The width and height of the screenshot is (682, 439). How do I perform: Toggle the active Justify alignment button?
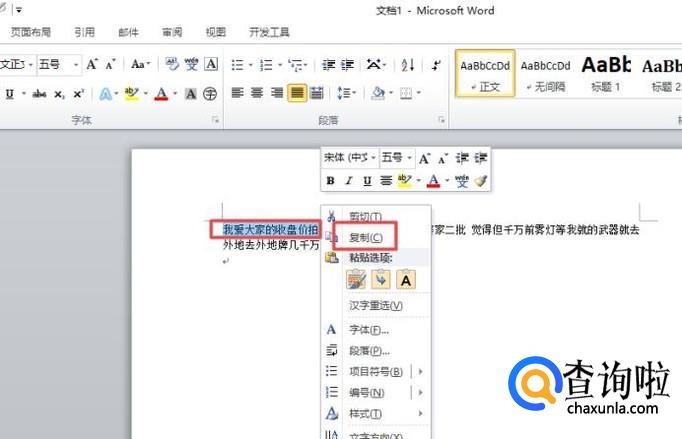297,93
